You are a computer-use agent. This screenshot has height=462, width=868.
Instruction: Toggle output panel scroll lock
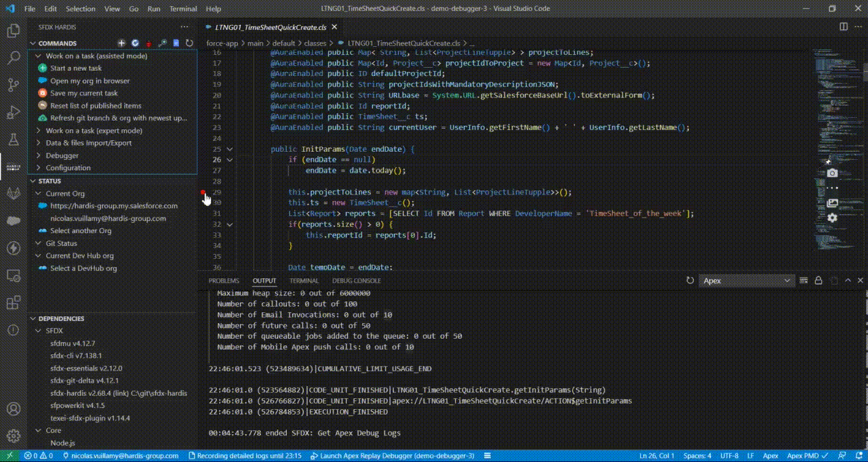818,280
